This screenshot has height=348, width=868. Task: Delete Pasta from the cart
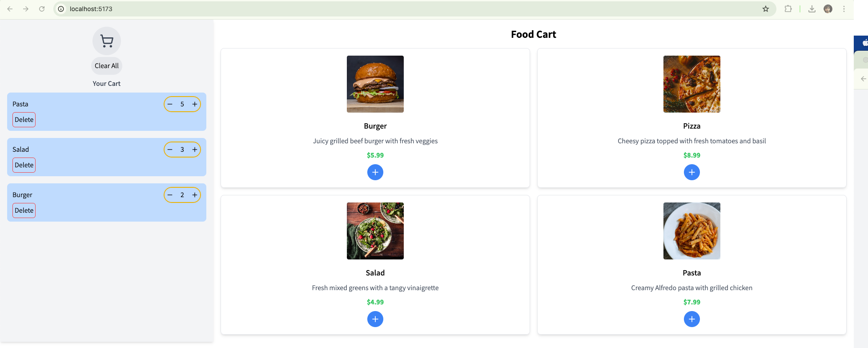tap(24, 120)
